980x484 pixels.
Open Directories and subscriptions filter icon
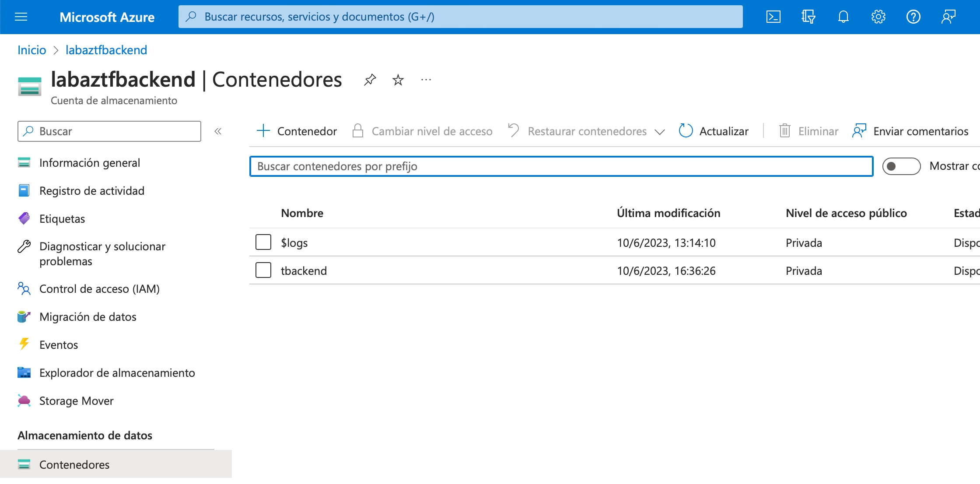pos(808,17)
